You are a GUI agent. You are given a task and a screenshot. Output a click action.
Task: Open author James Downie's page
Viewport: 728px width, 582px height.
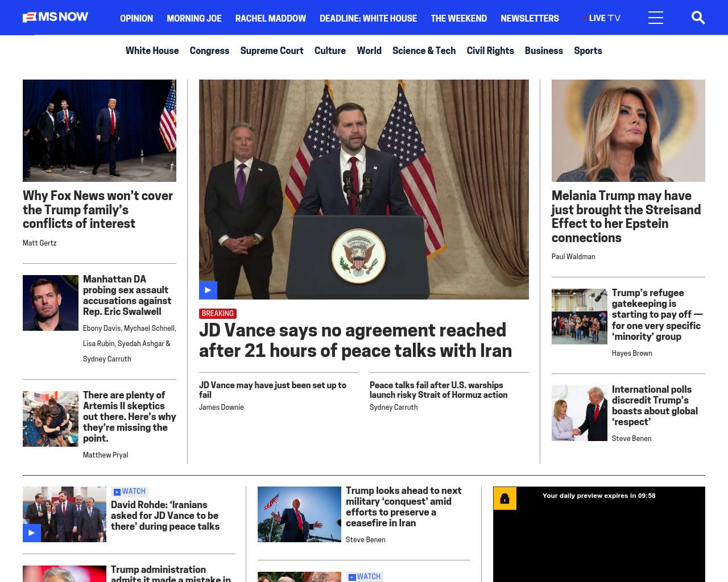click(x=221, y=407)
